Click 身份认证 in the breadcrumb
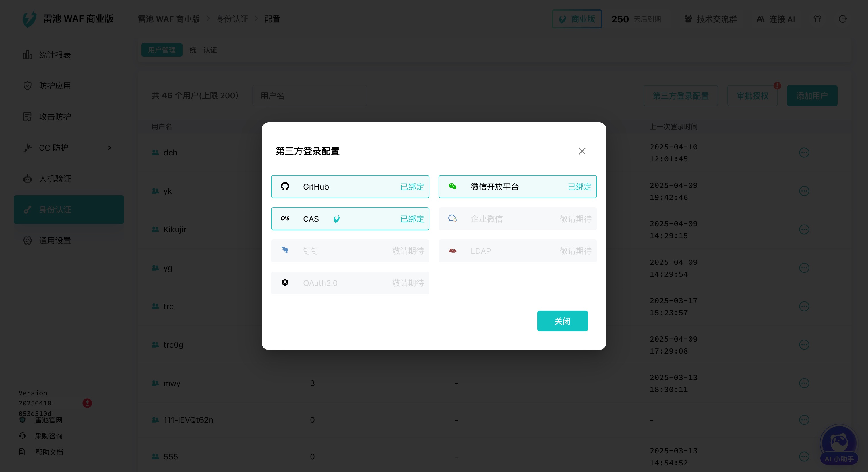The height and width of the screenshot is (472, 868). click(x=232, y=19)
